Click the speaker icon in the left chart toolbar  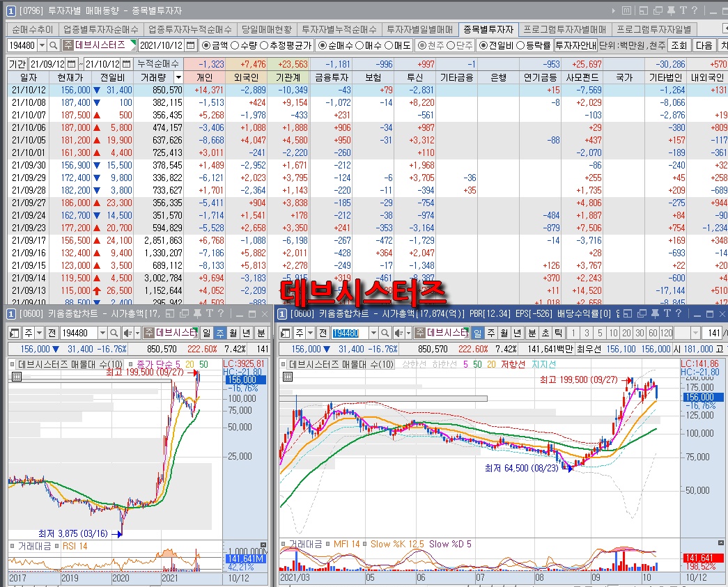coord(127,333)
